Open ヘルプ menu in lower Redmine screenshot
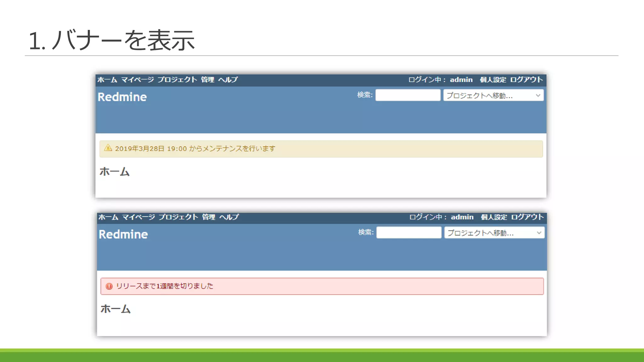Viewport: 644px width, 362px height. (229, 217)
